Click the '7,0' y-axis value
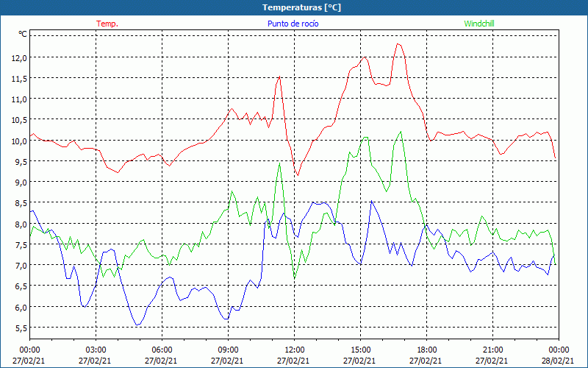This screenshot has width=588, height=368. (21, 266)
